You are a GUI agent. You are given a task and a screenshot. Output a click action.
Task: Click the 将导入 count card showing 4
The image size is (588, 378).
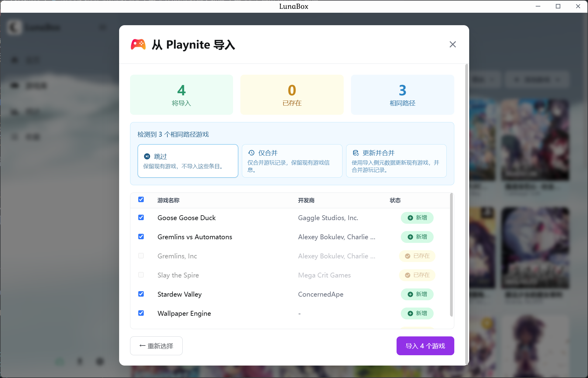tap(181, 95)
